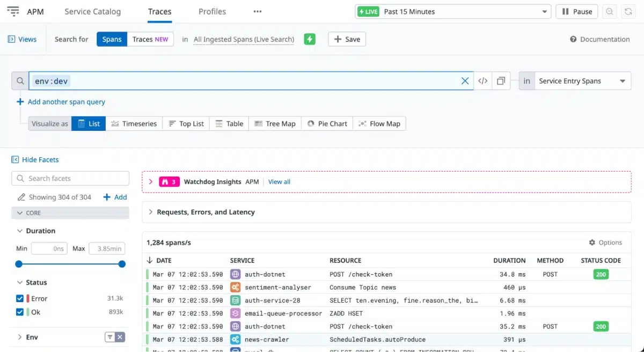Visualize as Timeseries
The image size is (644, 352).
pos(134,123)
